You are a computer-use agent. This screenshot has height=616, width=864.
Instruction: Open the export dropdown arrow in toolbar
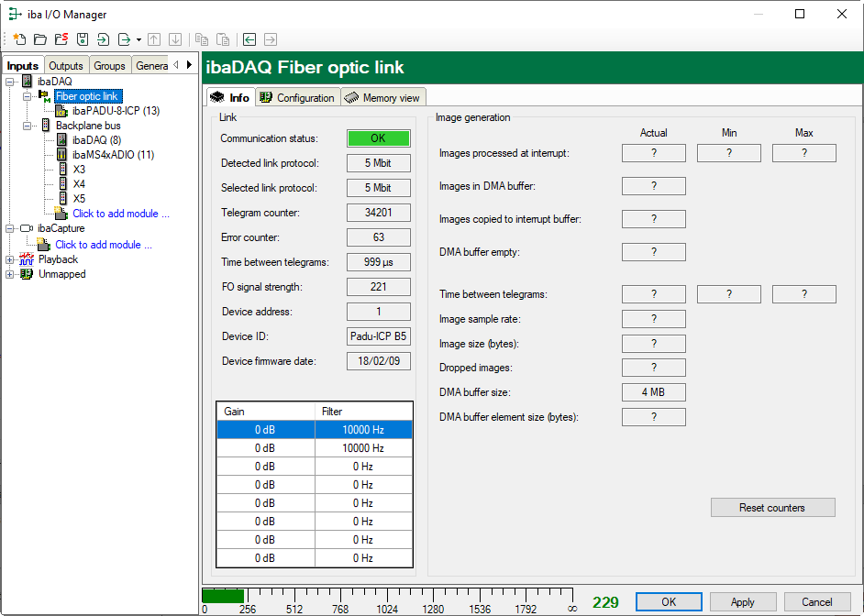pos(138,40)
